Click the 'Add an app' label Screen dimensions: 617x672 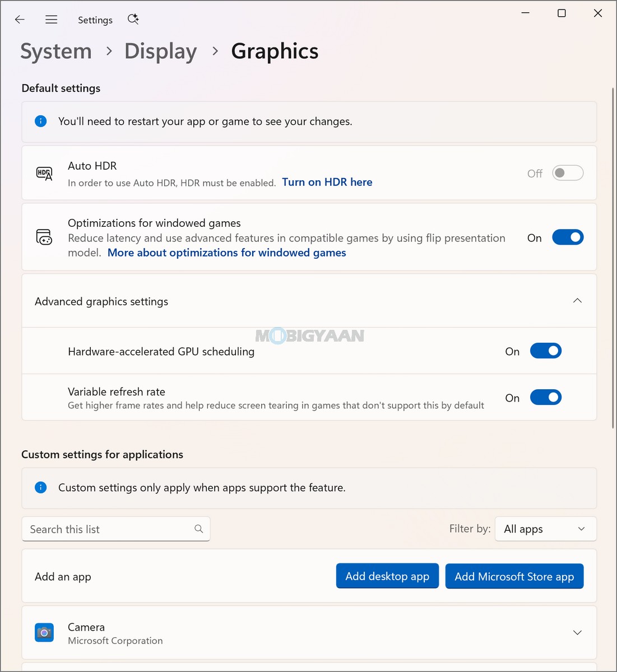[x=63, y=577]
